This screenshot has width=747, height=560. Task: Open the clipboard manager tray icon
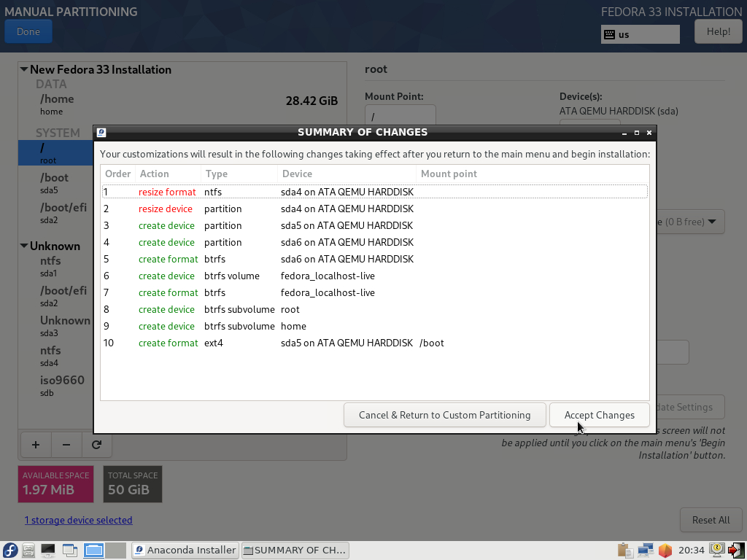point(625,551)
